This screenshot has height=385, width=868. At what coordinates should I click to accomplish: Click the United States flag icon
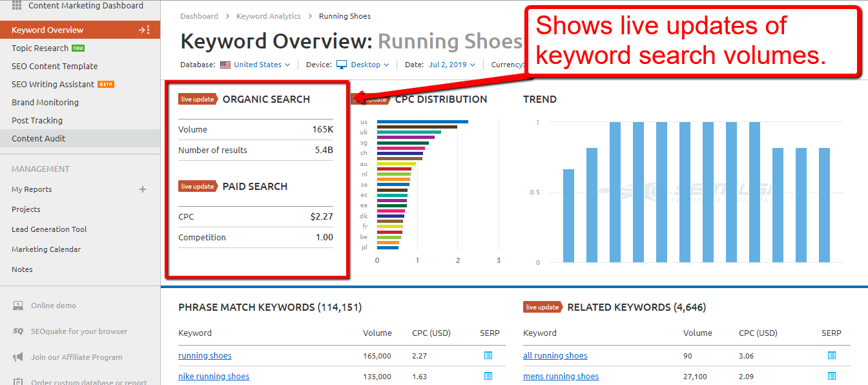click(x=225, y=65)
